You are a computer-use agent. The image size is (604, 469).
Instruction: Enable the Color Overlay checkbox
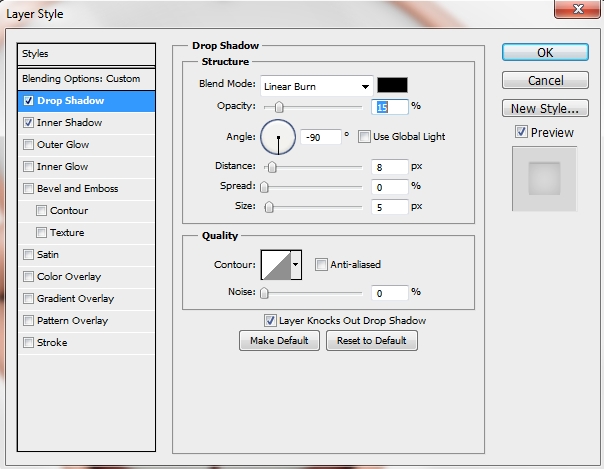29,276
